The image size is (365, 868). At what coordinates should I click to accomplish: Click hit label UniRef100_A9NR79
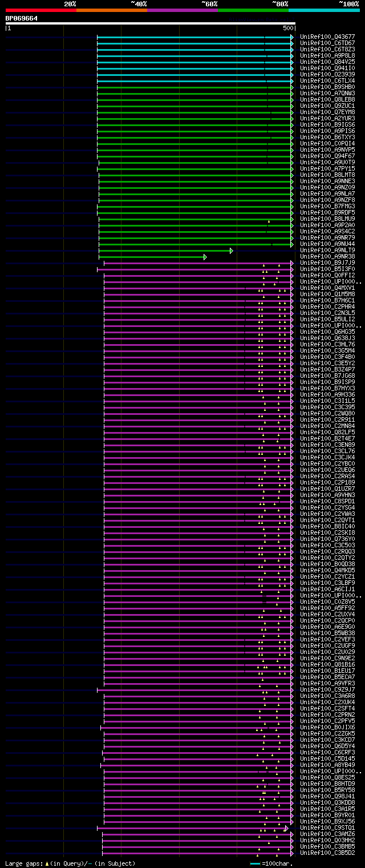coord(327,237)
